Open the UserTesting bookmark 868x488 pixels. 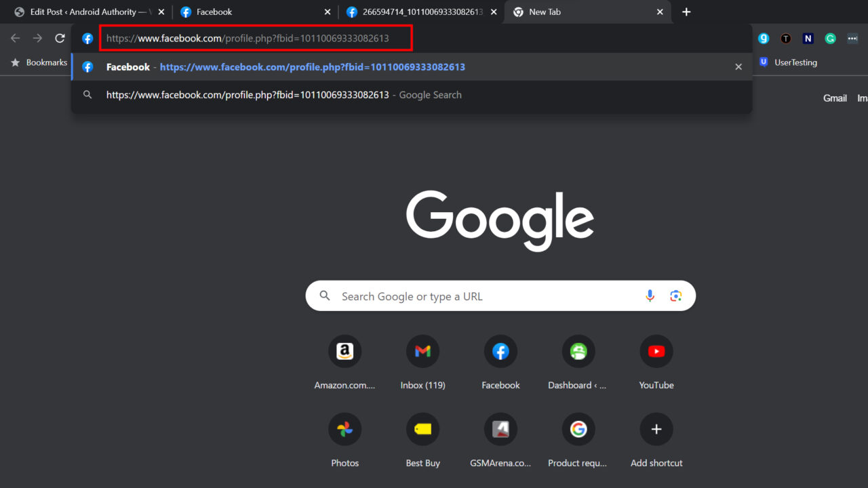point(790,62)
